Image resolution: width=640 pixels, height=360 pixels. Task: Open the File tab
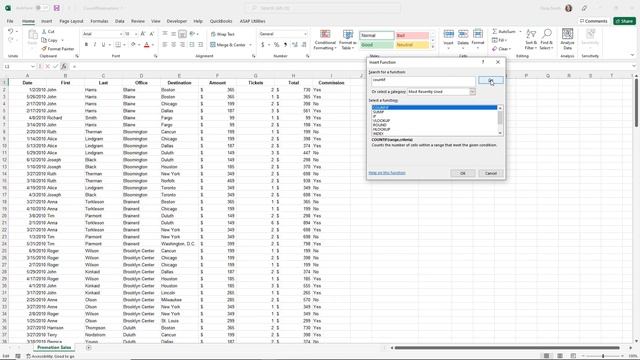(x=10, y=21)
